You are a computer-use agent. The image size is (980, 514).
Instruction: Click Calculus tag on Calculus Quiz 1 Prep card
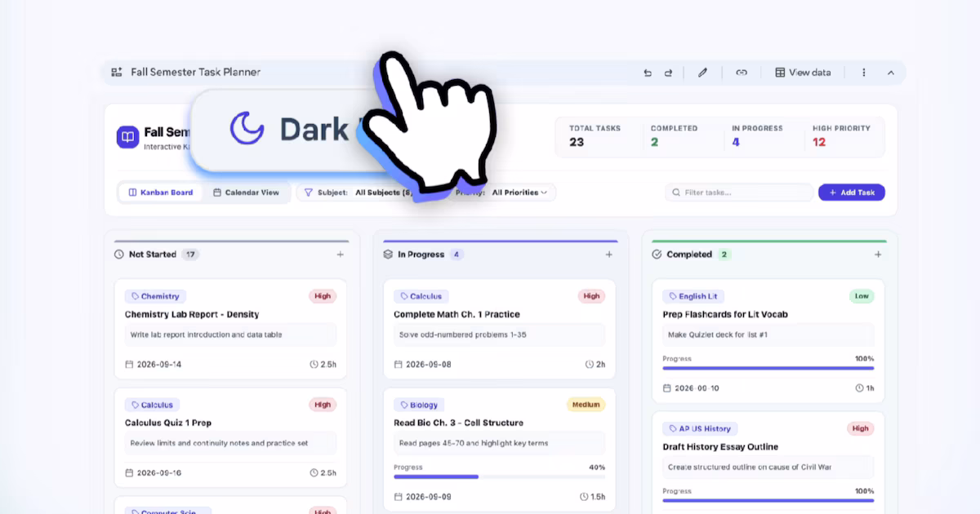153,405
